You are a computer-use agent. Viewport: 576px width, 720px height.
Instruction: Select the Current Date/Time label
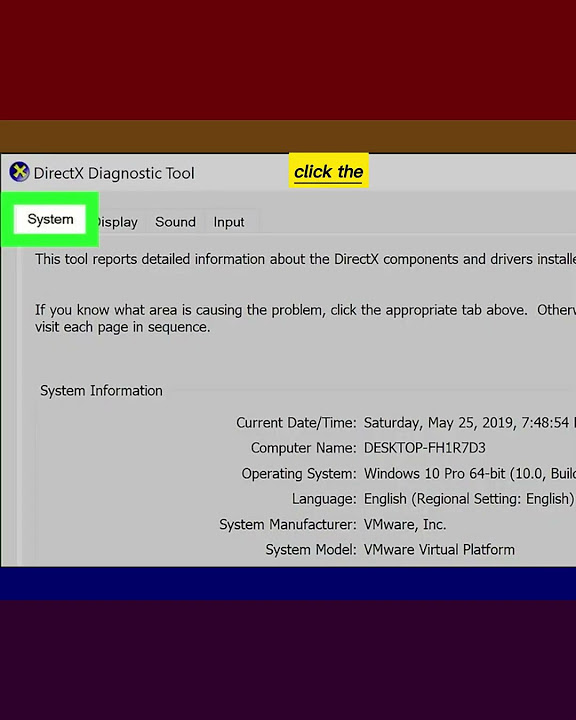(296, 422)
